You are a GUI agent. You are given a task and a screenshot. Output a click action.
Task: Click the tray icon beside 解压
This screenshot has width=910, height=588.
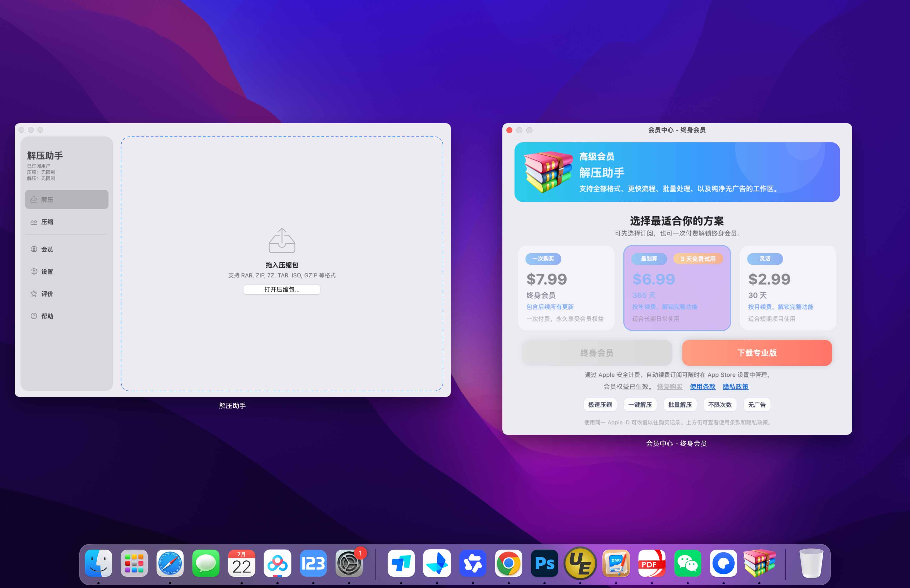(34, 199)
